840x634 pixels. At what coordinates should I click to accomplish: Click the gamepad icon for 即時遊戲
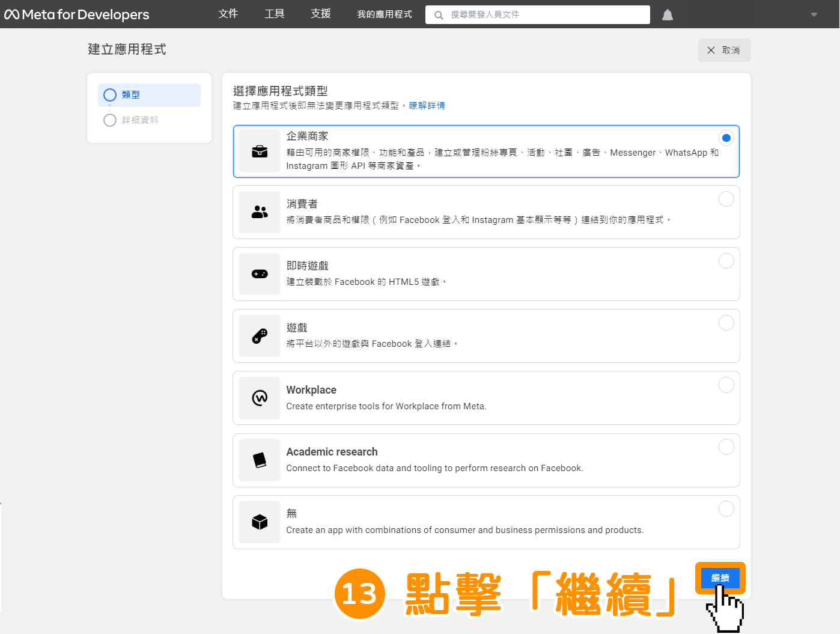260,274
